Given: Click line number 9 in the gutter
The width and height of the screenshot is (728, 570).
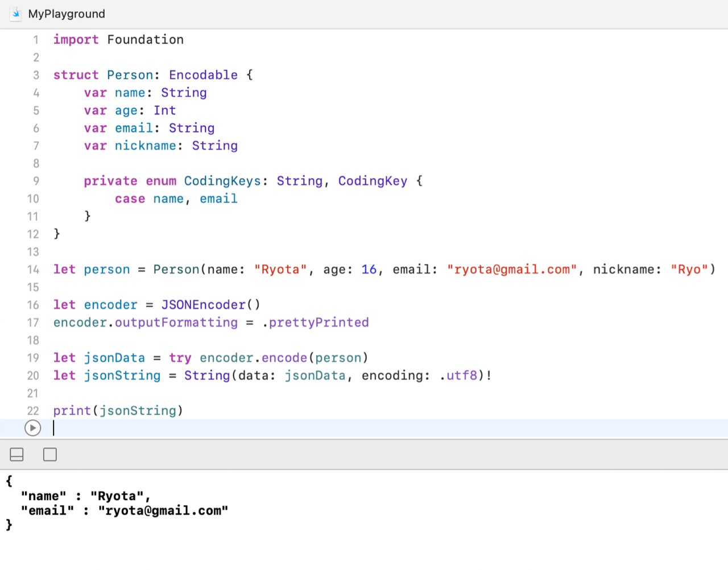Looking at the screenshot, I should [36, 181].
